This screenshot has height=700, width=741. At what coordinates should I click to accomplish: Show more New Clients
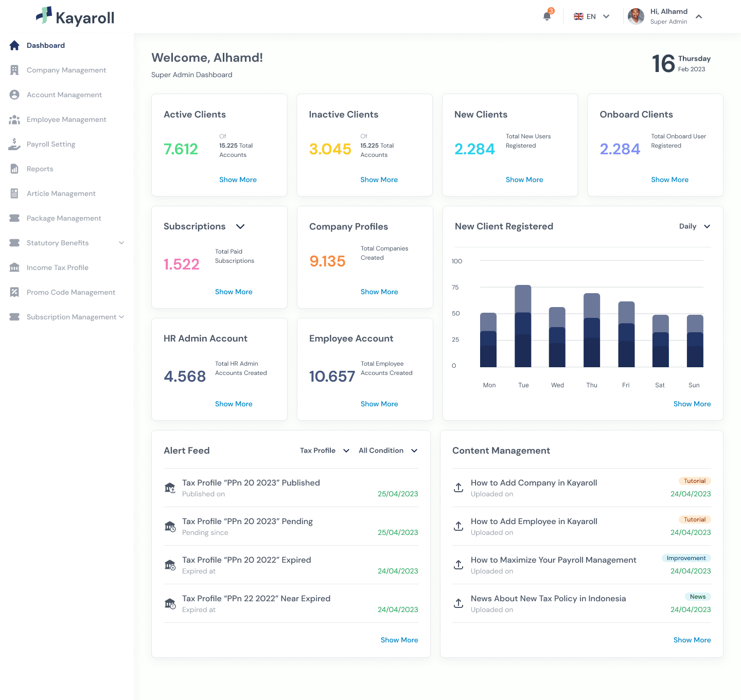524,180
